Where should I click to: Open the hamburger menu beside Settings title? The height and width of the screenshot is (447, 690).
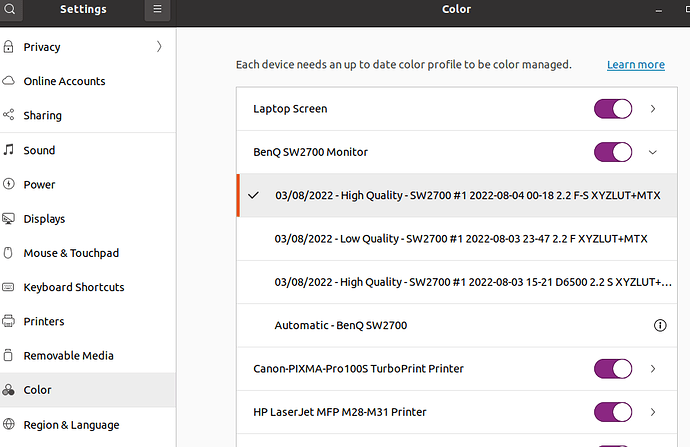tap(157, 9)
